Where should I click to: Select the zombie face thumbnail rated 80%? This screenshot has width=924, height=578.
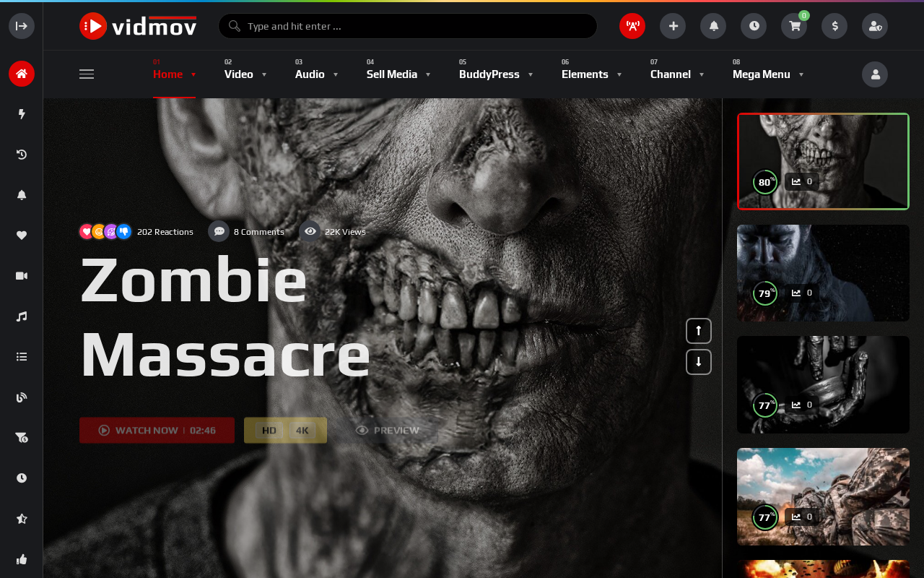tap(823, 161)
